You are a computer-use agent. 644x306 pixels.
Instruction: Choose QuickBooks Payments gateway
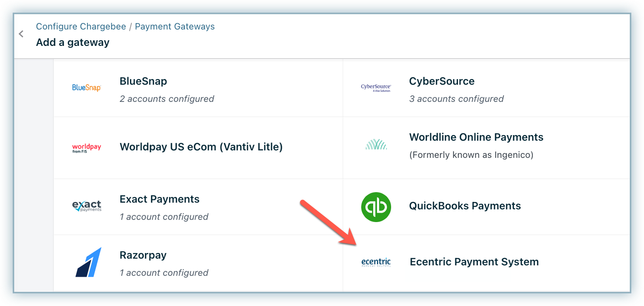click(x=465, y=206)
